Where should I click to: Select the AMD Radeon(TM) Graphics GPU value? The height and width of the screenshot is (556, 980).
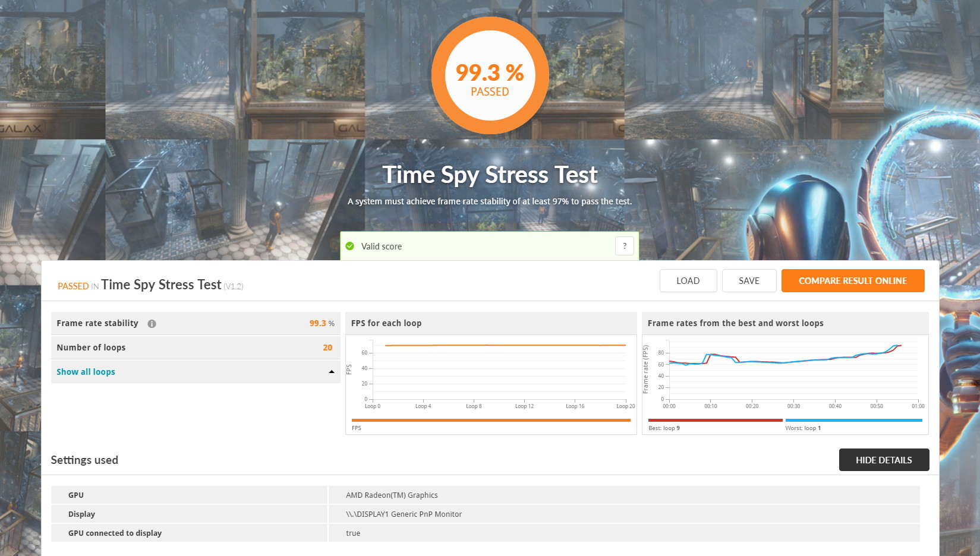point(392,495)
